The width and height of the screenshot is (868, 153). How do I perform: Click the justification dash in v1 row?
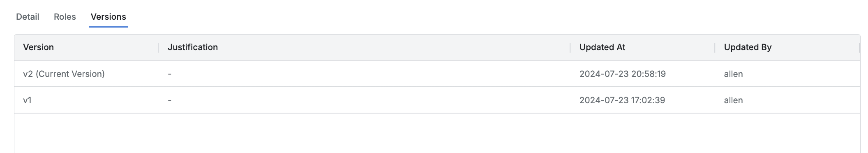click(x=169, y=100)
